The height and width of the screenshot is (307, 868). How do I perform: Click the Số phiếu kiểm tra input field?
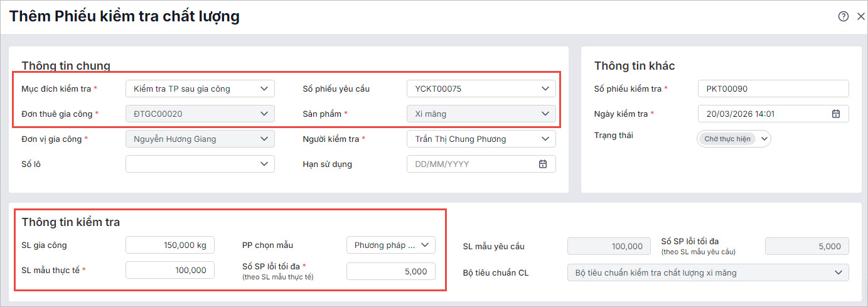773,89
